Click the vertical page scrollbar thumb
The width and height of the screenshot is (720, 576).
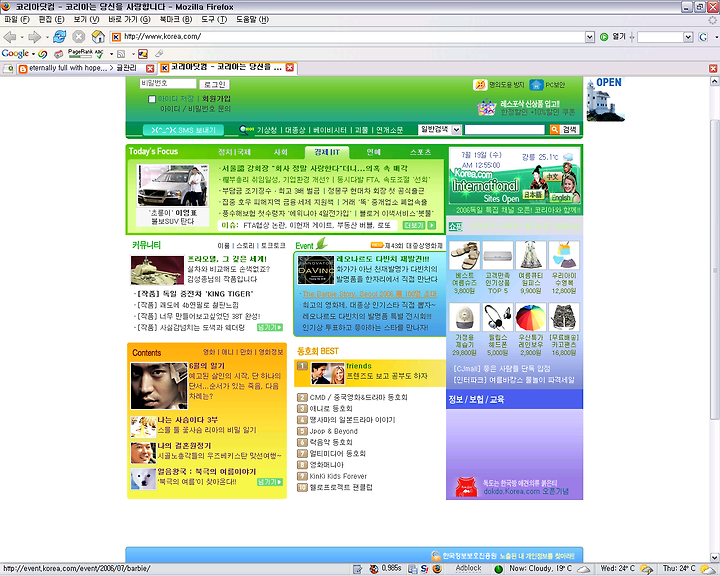[x=714, y=269]
